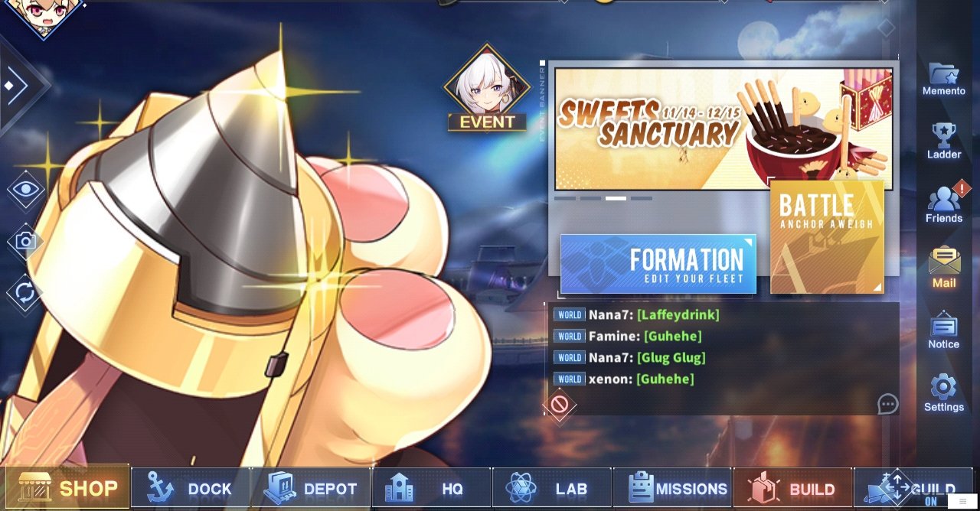
Task: Open the Notice board icon
Action: pyautogui.click(x=943, y=324)
